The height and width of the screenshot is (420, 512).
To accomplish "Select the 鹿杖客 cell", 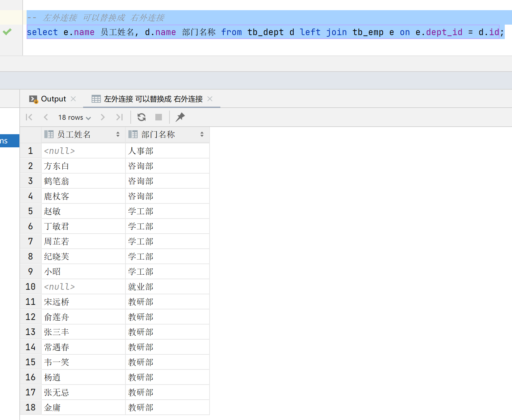I will click(83, 196).
